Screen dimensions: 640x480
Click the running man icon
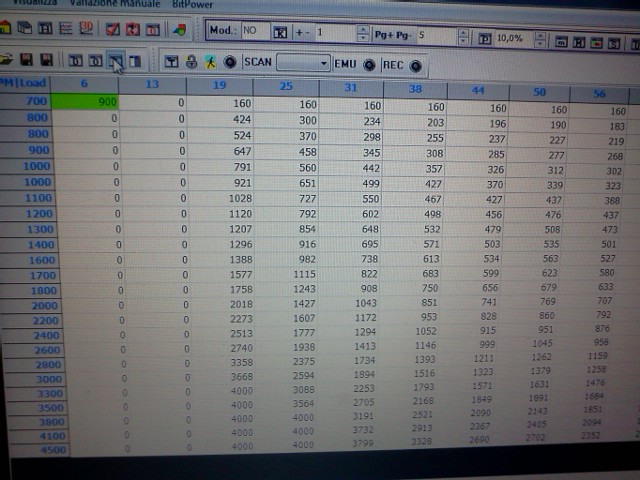pos(211,62)
